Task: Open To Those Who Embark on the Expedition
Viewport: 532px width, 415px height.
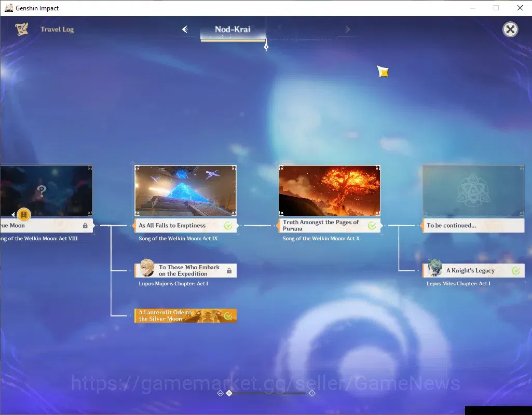Action: coord(186,271)
